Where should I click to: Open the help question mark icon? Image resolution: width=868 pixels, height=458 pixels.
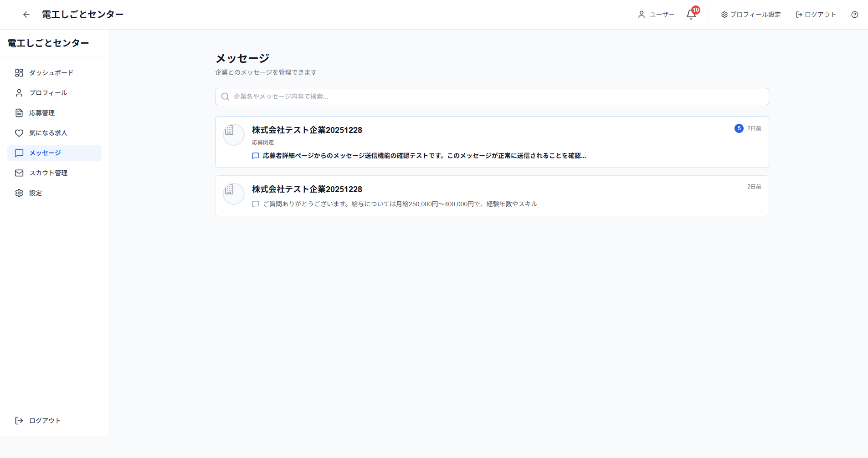coord(854,14)
